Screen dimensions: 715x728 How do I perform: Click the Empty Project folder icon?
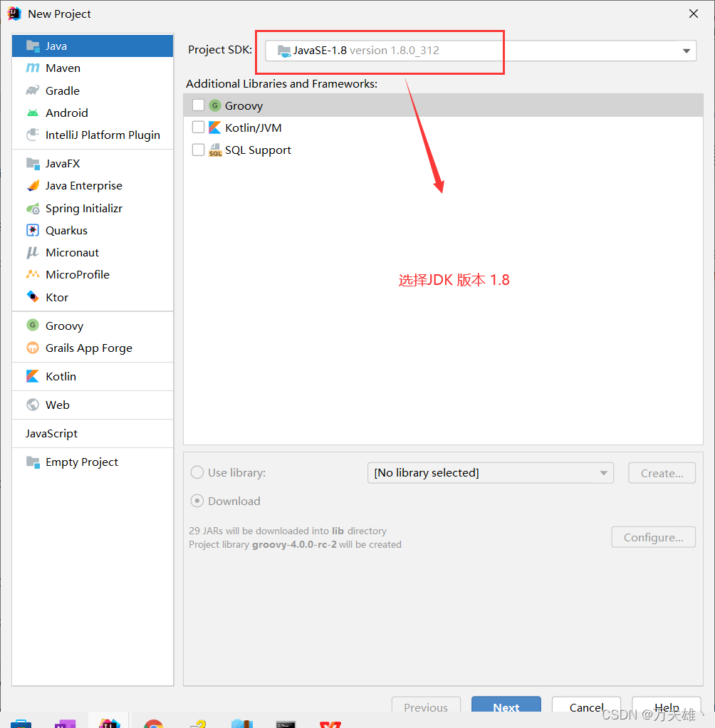(x=33, y=462)
